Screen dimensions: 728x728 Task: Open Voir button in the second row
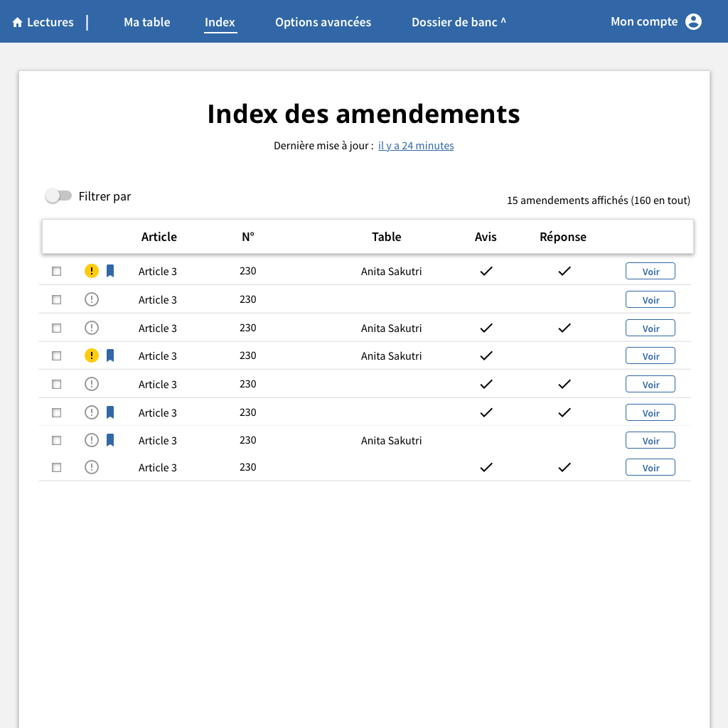[651, 300]
